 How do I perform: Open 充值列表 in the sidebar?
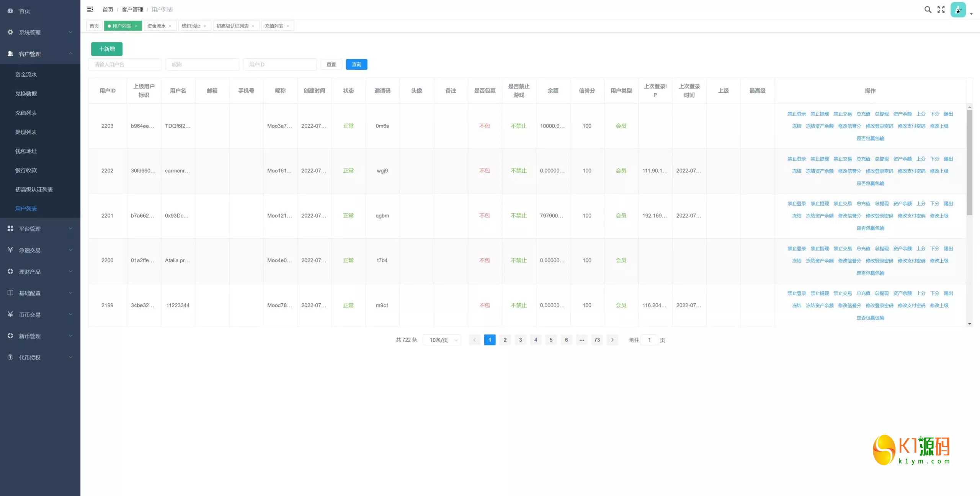click(x=26, y=113)
